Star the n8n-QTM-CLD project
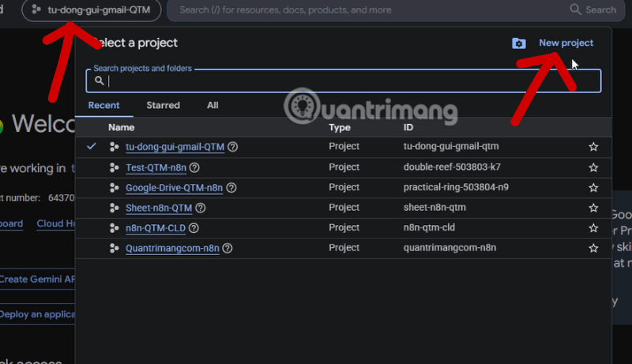Screen dimensions: 632x364 click(593, 228)
